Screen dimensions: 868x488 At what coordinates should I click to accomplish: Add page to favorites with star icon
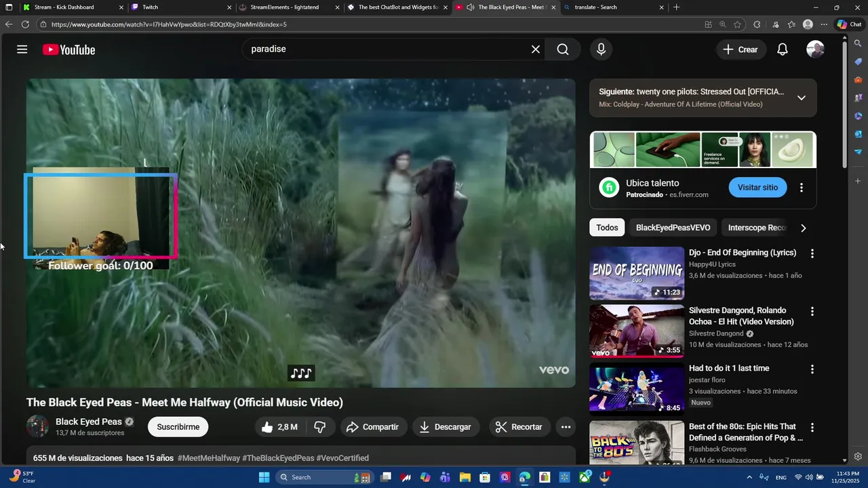738,24
